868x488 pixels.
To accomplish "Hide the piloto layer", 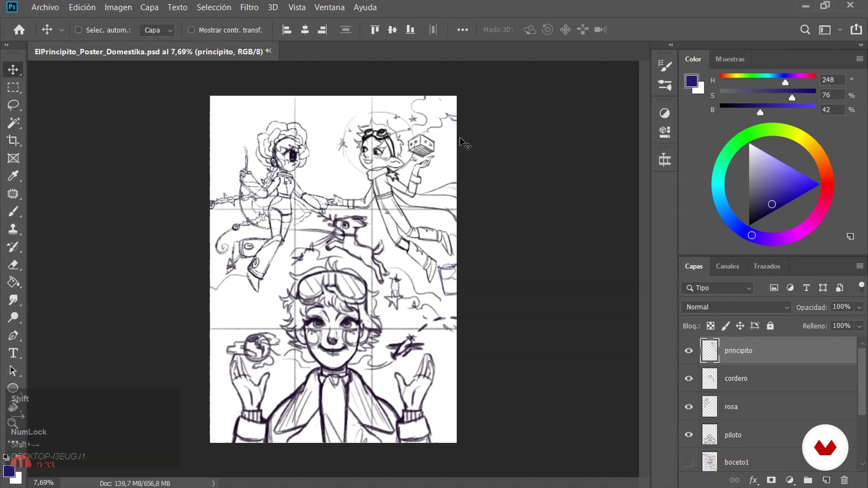I will [689, 435].
